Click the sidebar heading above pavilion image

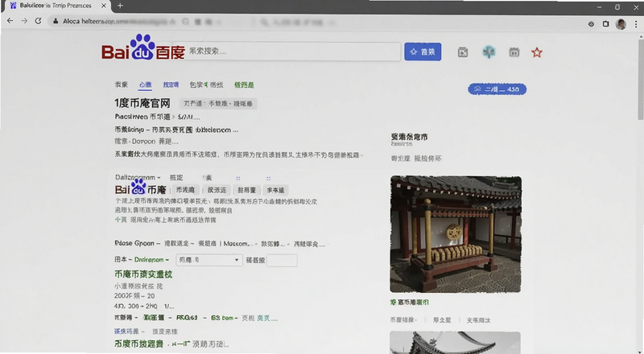click(x=409, y=137)
